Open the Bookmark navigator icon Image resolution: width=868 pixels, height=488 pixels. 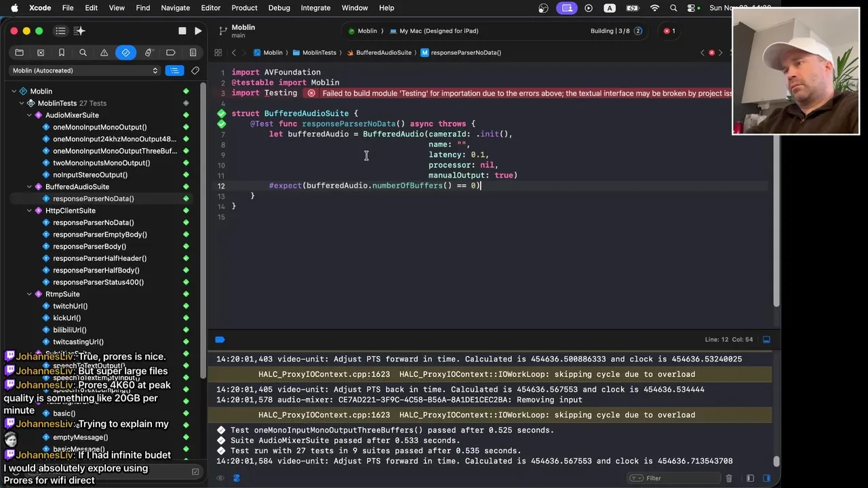click(x=62, y=52)
